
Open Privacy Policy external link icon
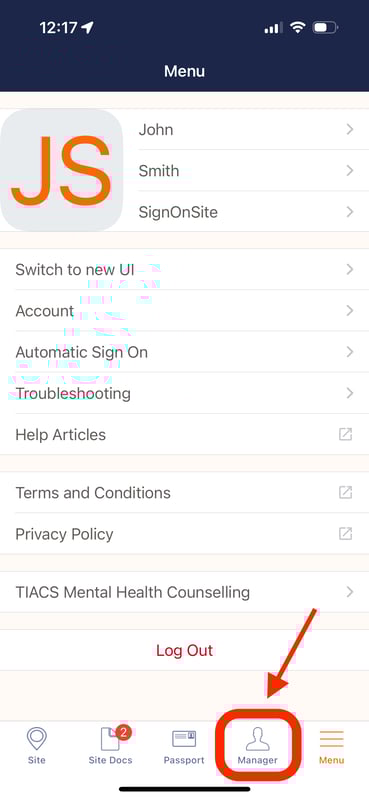click(x=346, y=534)
